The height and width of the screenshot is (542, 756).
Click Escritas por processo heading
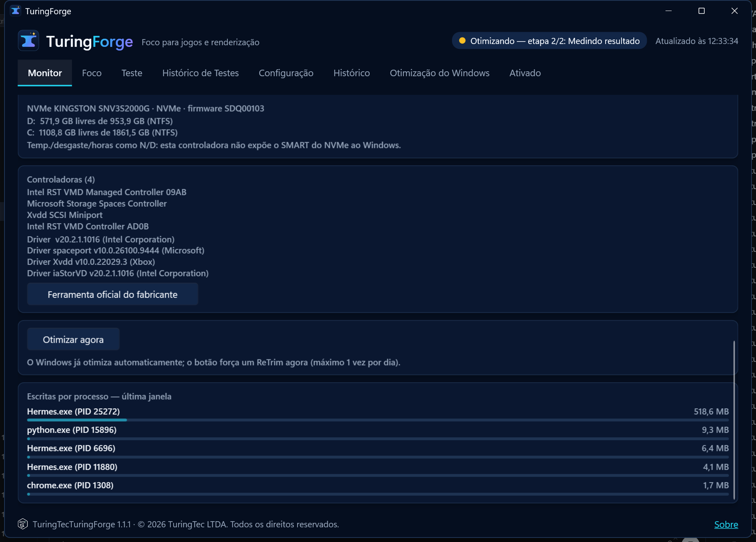pyautogui.click(x=99, y=396)
